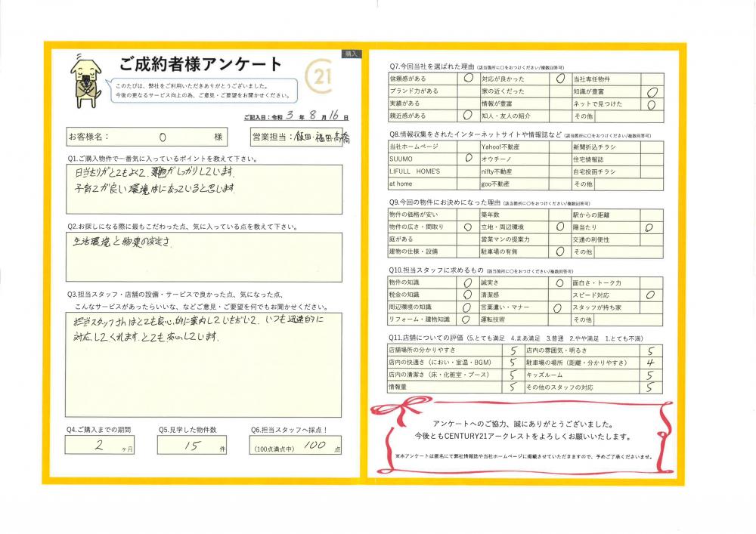Toggle the 信頼感がある checkbox cell
The image size is (756, 534).
(x=468, y=79)
